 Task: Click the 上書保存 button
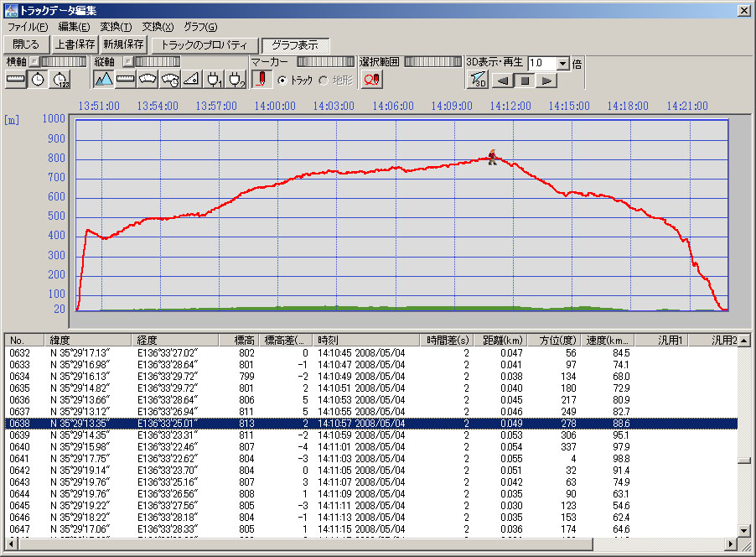pos(74,44)
